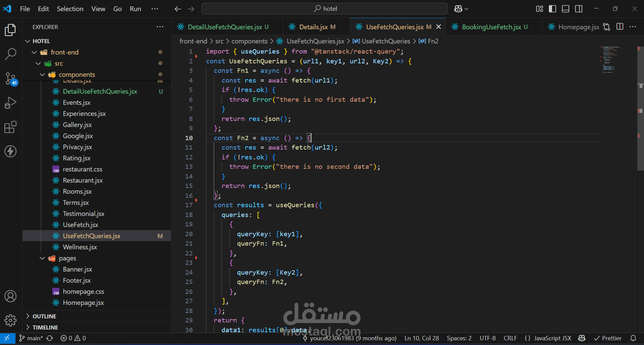The width and height of the screenshot is (644, 345).
Task: Open Source Control view with 41 changes
Action: coord(10,79)
